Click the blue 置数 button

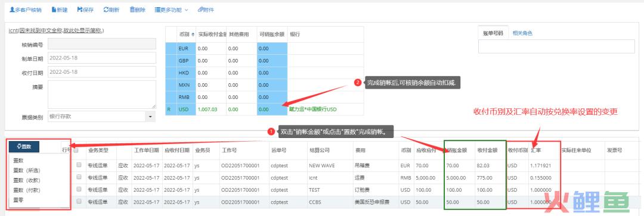[24, 147]
